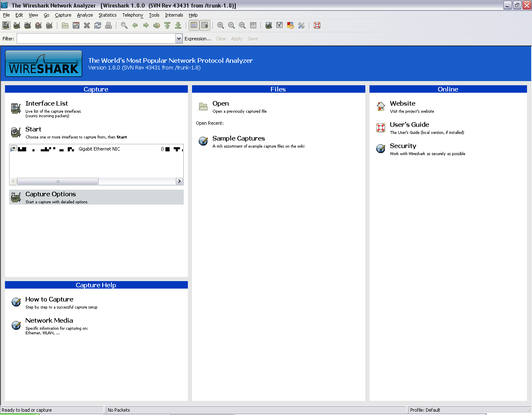Viewport: 532px width, 415px height.
Task: Open Sample Captures wiki link
Action: click(239, 138)
